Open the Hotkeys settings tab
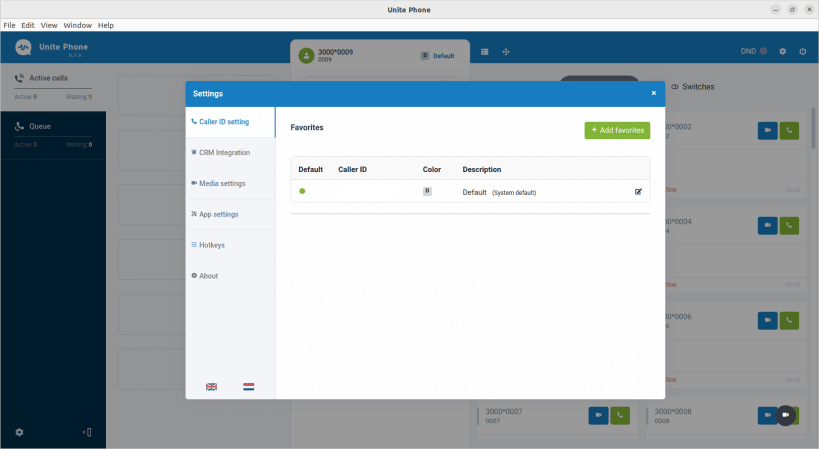Viewport: 819px width, 449px height. (x=230, y=245)
